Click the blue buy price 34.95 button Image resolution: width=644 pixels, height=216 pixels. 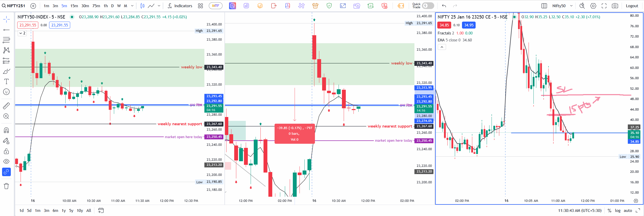(x=469, y=25)
